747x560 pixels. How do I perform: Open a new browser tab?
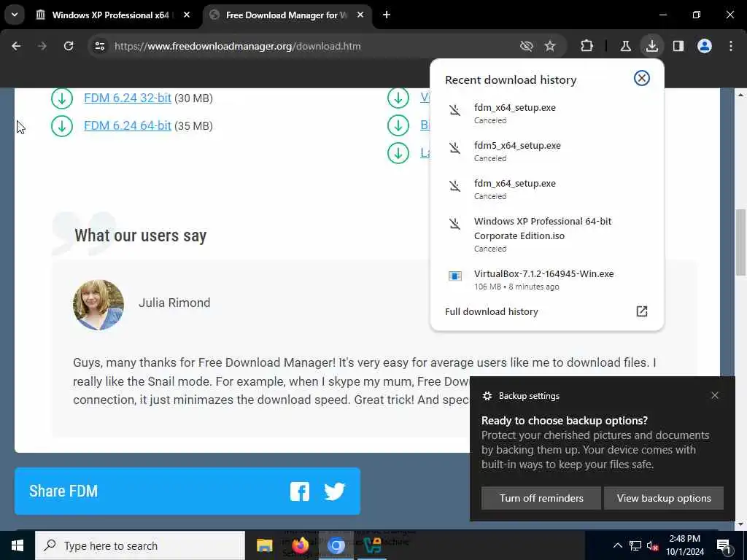[x=387, y=15]
